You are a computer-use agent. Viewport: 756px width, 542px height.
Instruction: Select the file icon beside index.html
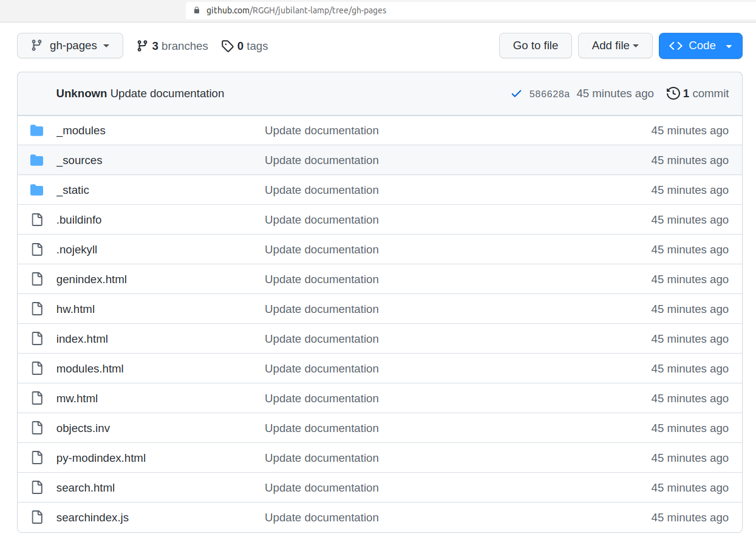coord(36,338)
